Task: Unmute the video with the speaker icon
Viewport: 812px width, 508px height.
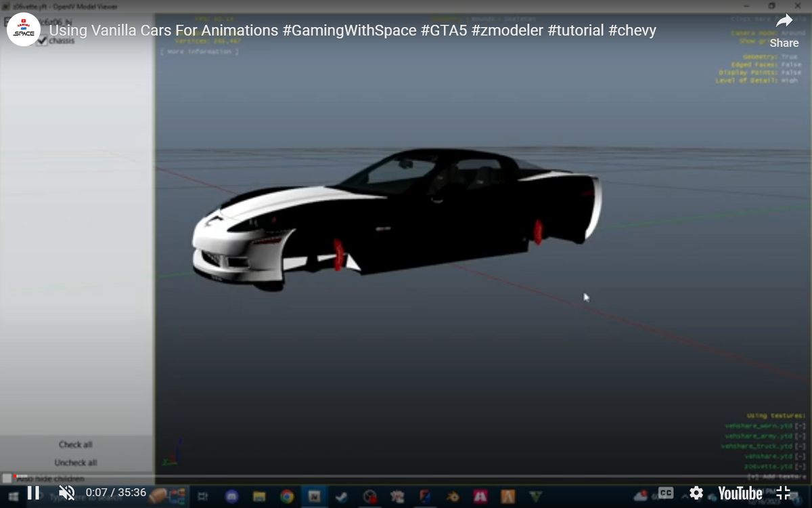Action: point(66,493)
